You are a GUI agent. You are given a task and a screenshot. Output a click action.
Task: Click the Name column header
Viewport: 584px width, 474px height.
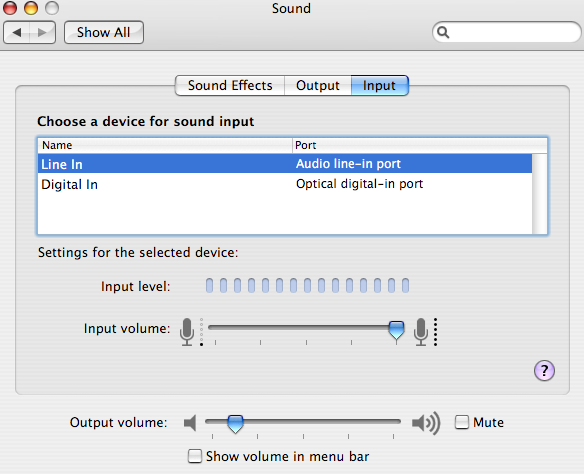[165, 145]
